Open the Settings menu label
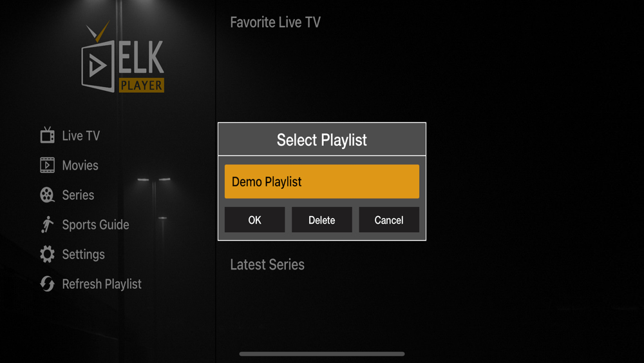 [x=83, y=255]
